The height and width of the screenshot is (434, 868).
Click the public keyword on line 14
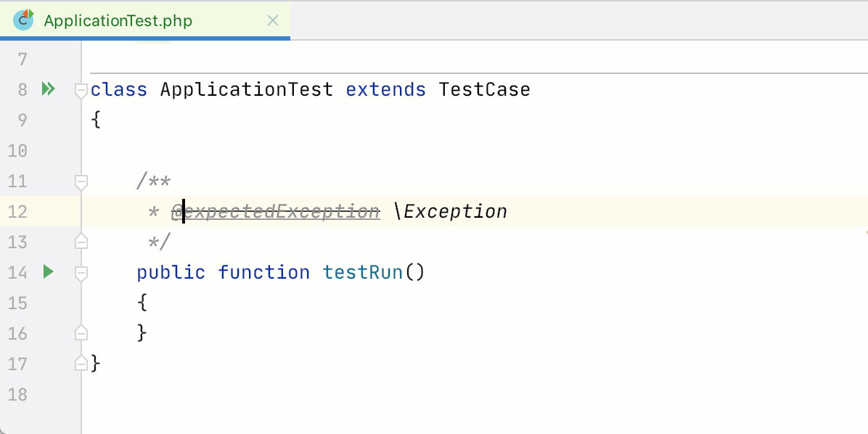[x=171, y=272]
